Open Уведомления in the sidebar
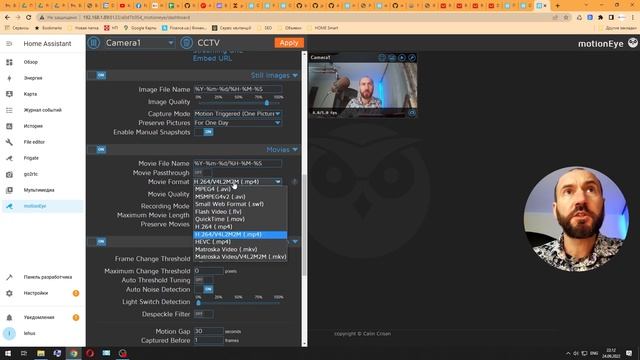 coord(42,317)
